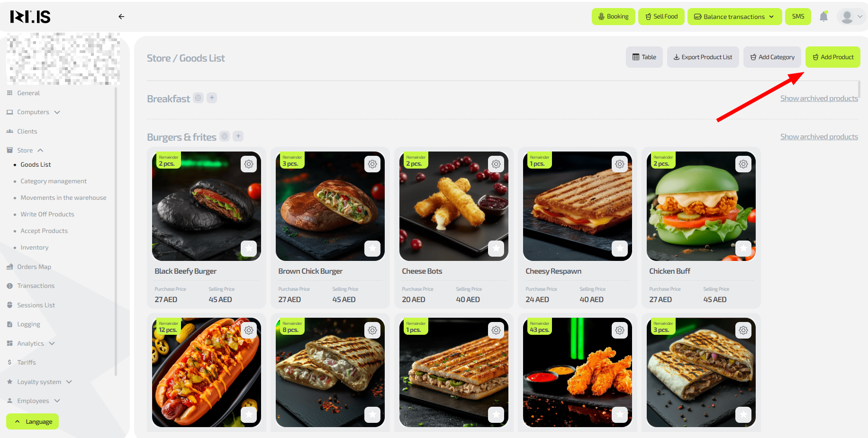
Task: Expand the Analytics sidebar section
Action: pos(31,343)
